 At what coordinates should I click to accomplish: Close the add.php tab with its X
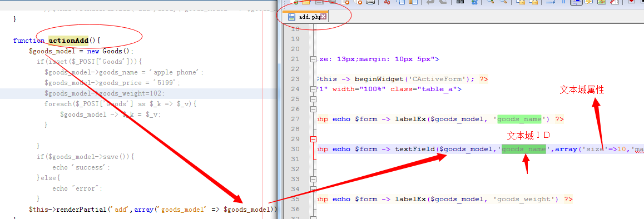(324, 17)
